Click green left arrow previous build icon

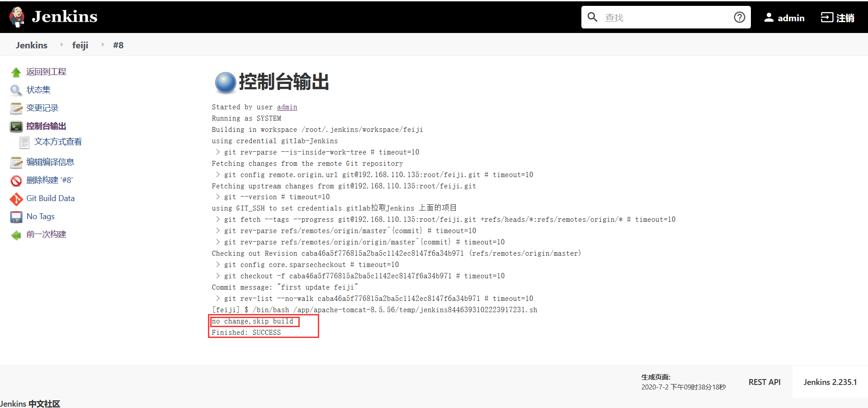point(16,235)
